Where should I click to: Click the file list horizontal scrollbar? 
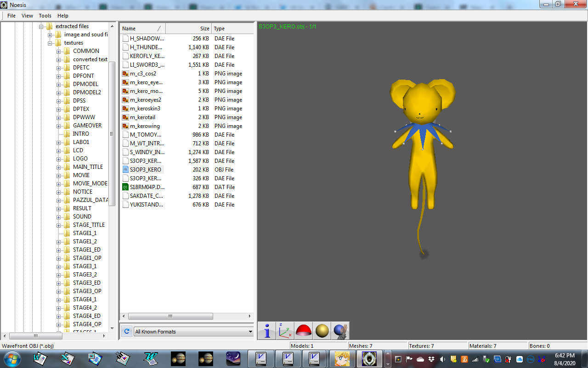(x=170, y=316)
